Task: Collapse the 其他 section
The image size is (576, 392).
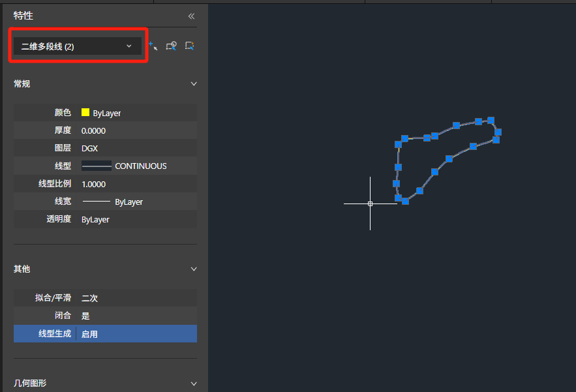Action: (193, 269)
